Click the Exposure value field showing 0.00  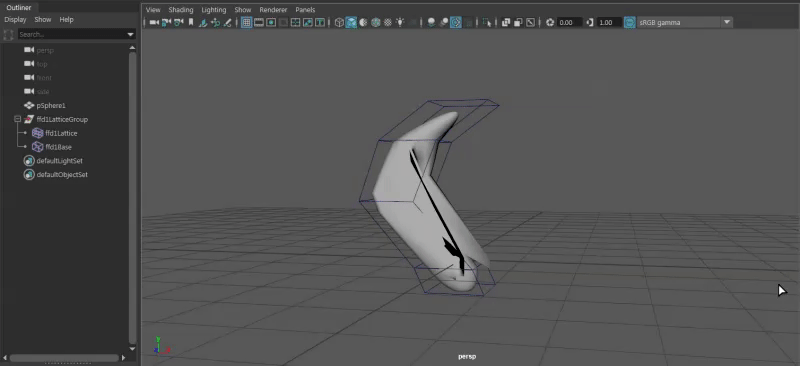[x=570, y=22]
